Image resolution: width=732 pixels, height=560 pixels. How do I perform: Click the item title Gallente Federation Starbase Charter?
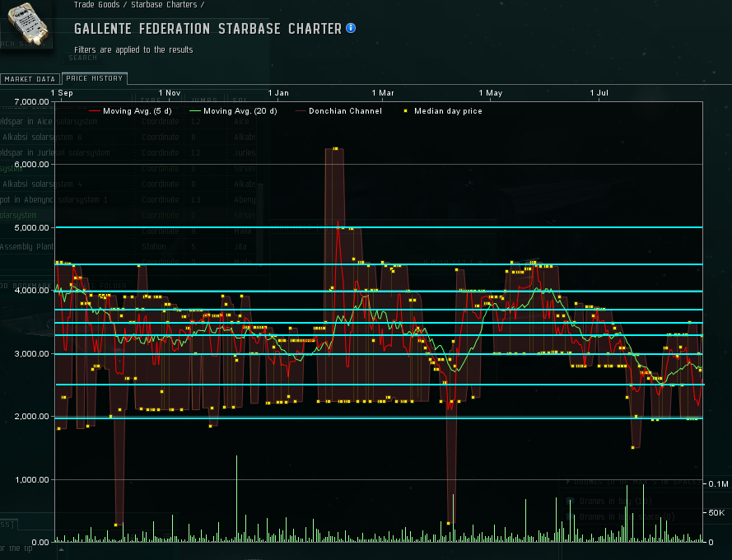click(207, 29)
